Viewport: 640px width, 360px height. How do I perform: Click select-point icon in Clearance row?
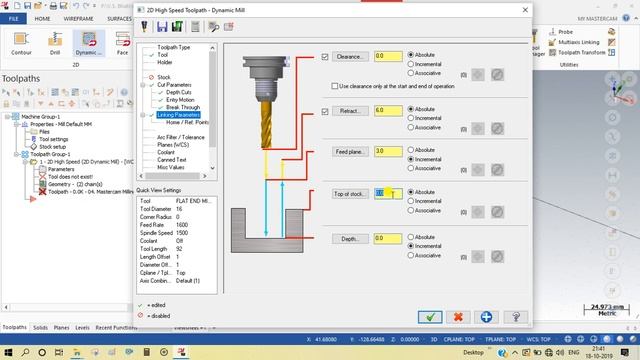(x=478, y=75)
